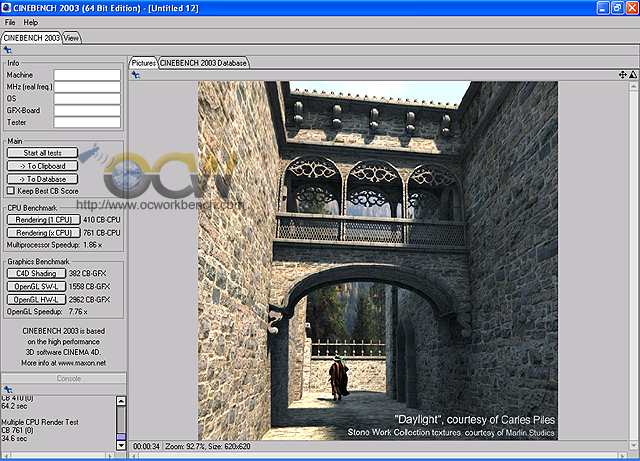Click console scrollbar up arrow

(x=121, y=401)
